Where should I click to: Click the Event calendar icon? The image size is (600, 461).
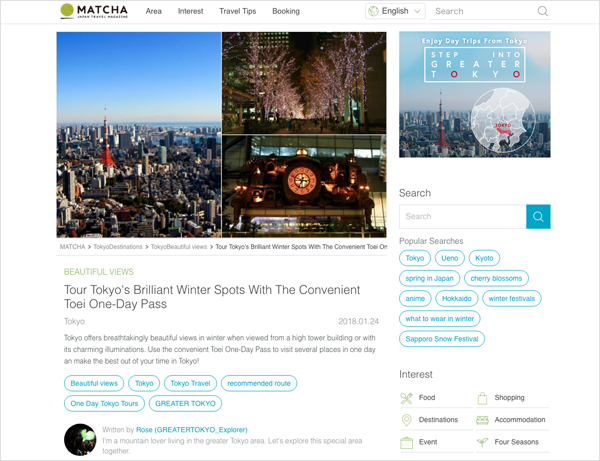pos(406,442)
